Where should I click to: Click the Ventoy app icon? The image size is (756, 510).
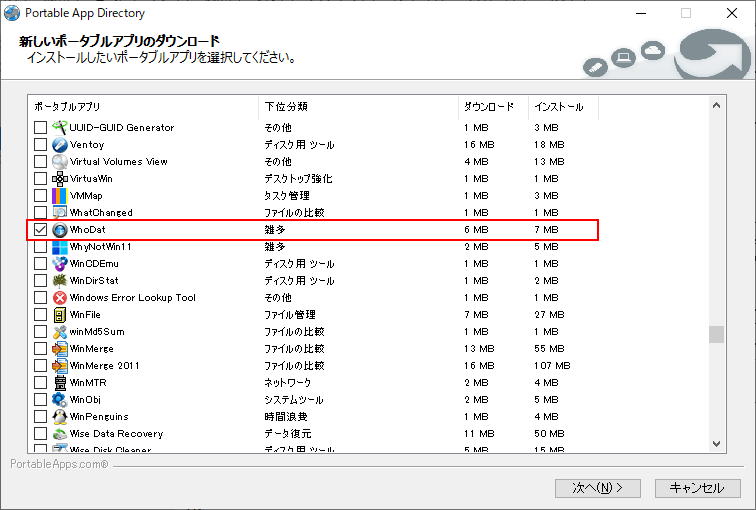[x=59, y=145]
